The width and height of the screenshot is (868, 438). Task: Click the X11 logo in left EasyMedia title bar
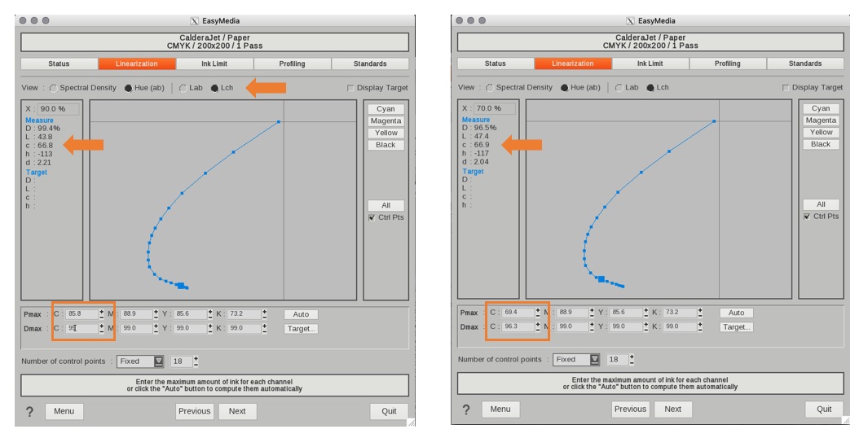coord(195,20)
